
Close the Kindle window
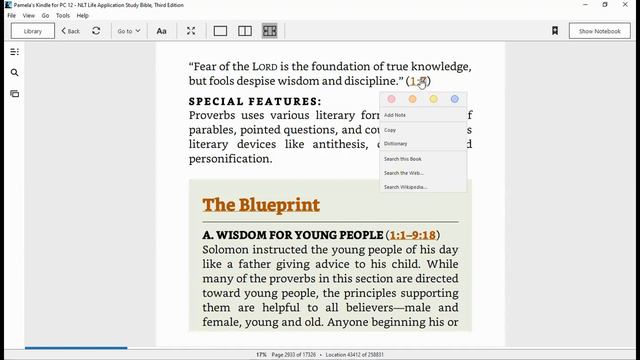(x=625, y=5)
